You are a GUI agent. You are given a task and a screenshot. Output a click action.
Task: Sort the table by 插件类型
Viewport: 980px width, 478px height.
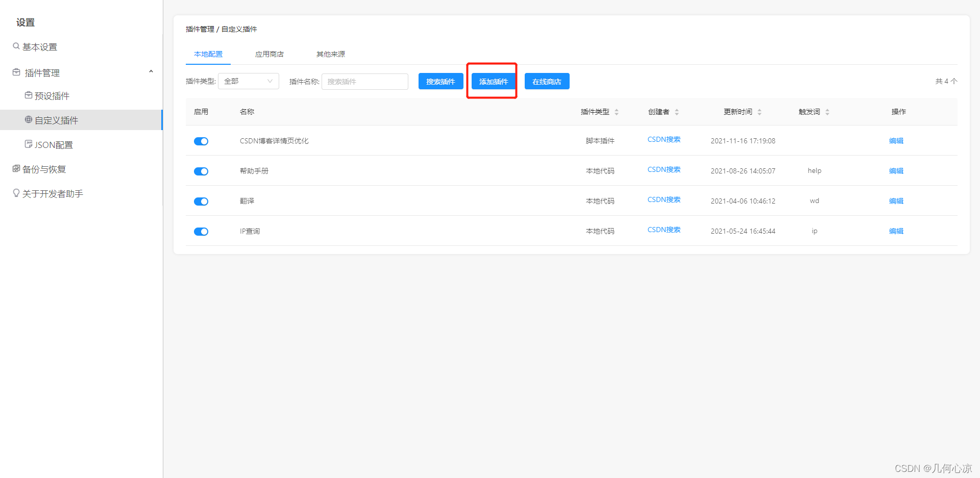tap(617, 112)
